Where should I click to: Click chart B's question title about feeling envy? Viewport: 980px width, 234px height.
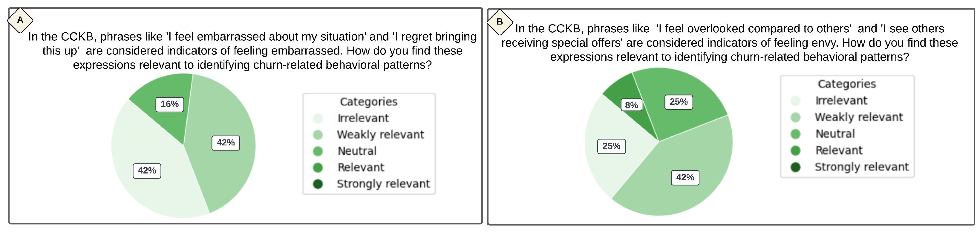[729, 43]
